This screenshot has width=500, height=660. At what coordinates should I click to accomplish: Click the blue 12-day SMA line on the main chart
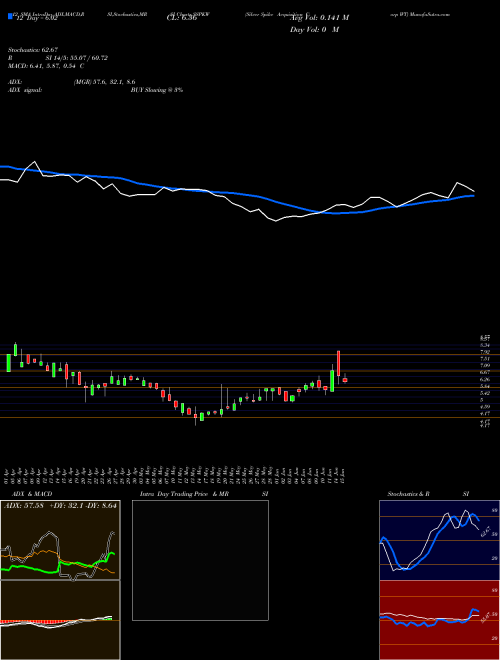pos(236,193)
